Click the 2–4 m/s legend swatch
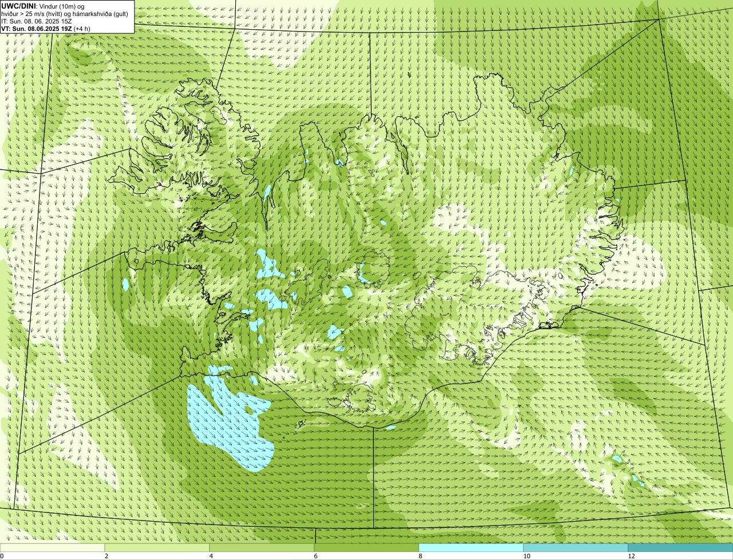This screenshot has width=733, height=560. coord(157,547)
